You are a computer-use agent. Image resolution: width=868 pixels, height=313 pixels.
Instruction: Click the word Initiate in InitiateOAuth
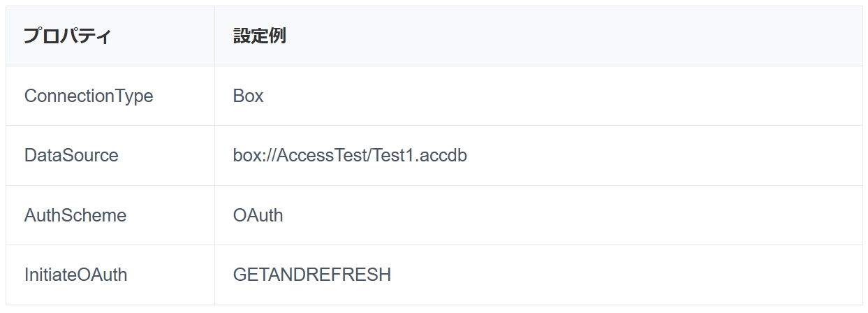click(x=49, y=275)
